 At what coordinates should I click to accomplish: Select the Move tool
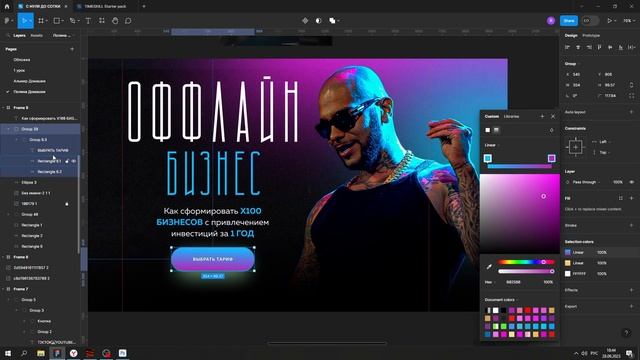(x=24, y=21)
